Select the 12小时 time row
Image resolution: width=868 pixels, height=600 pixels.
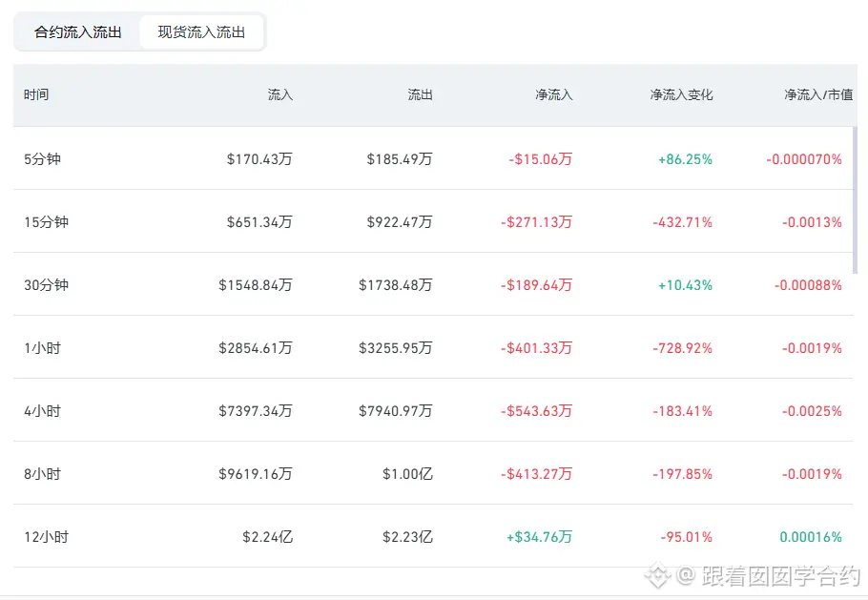tap(433, 536)
